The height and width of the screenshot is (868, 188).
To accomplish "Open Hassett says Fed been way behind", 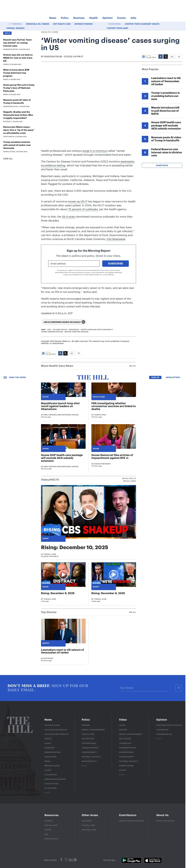I will tap(17, 43).
